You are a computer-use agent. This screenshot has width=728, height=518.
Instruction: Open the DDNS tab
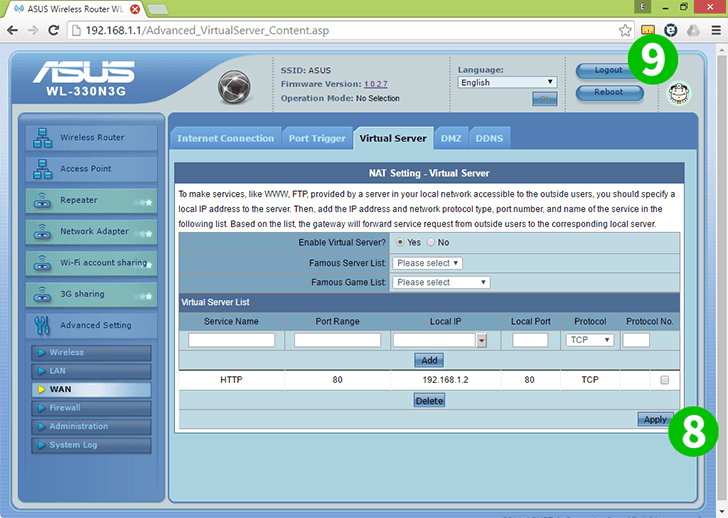tap(489, 138)
